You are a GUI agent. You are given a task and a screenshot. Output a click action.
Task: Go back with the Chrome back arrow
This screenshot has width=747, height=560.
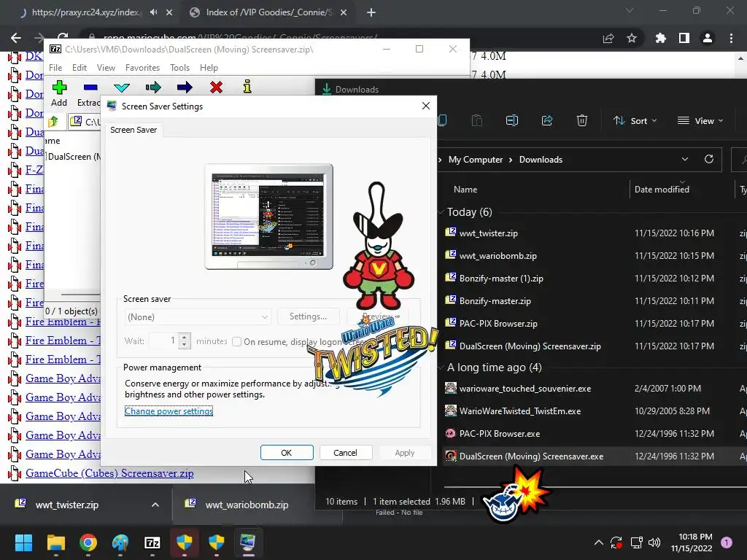tap(16, 38)
